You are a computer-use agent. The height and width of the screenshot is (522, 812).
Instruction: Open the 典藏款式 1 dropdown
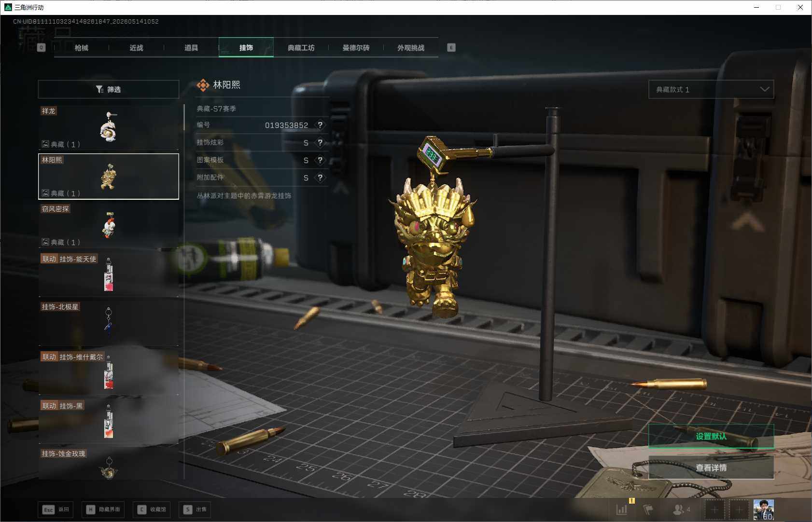[711, 89]
